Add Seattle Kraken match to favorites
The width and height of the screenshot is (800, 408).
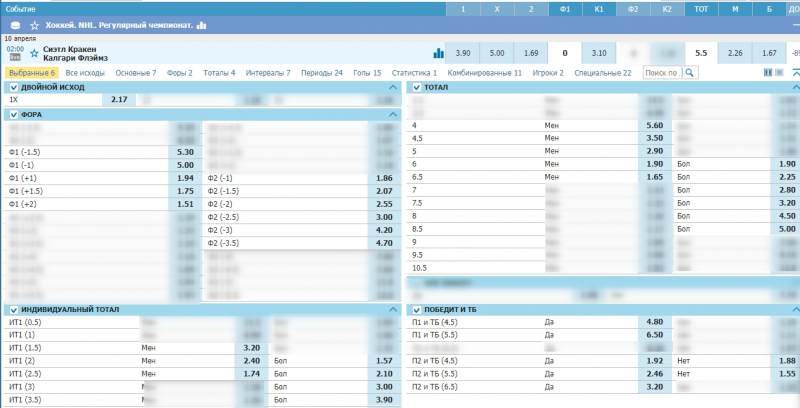point(35,52)
